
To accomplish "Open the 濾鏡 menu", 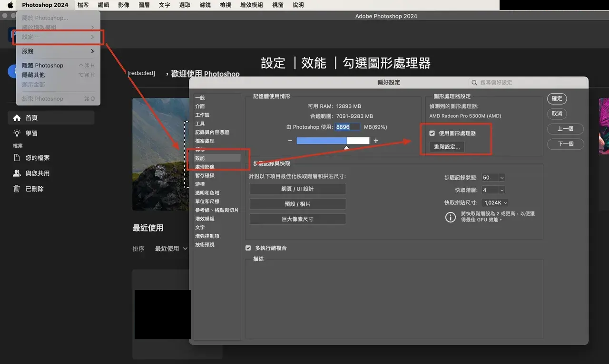I will click(205, 5).
